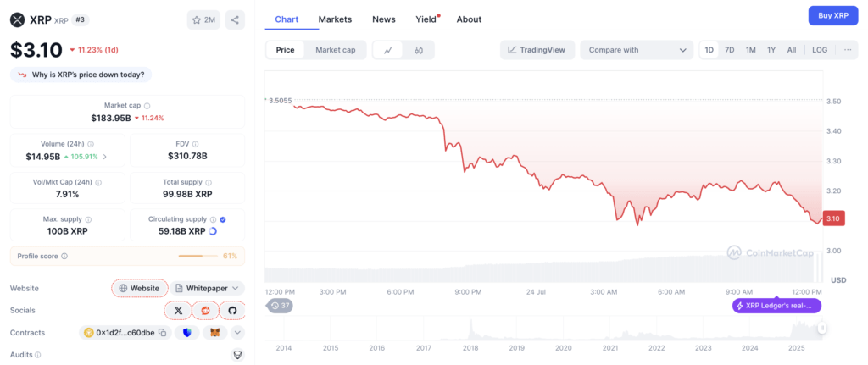Click the pause handle on range chart
The width and height of the screenshot is (868, 365).
tap(822, 328)
